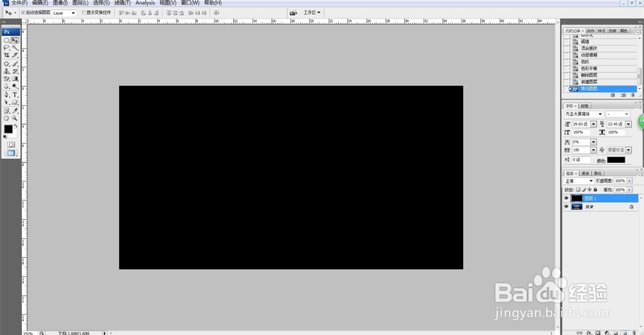Select the Path Selection tool
Screen dimensions: 644x335
pos(6,102)
